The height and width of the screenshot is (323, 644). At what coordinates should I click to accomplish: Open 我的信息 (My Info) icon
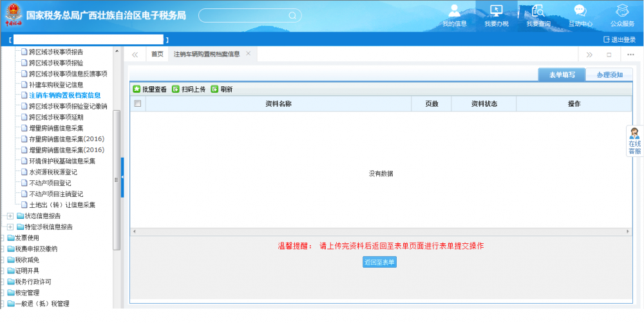click(x=454, y=15)
